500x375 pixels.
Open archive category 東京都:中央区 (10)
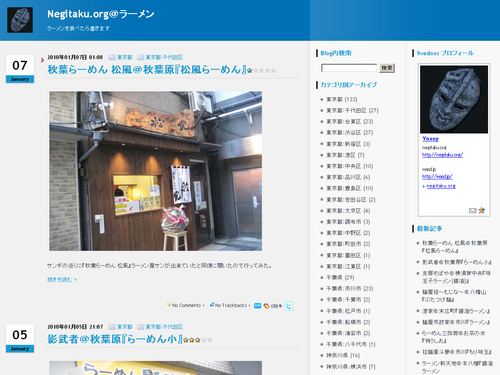point(349,166)
